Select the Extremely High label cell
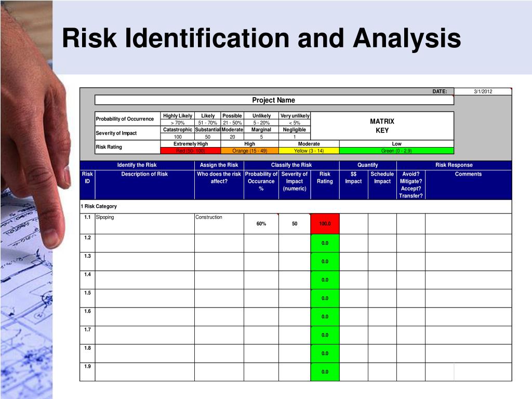The image size is (532, 399). click(x=190, y=144)
